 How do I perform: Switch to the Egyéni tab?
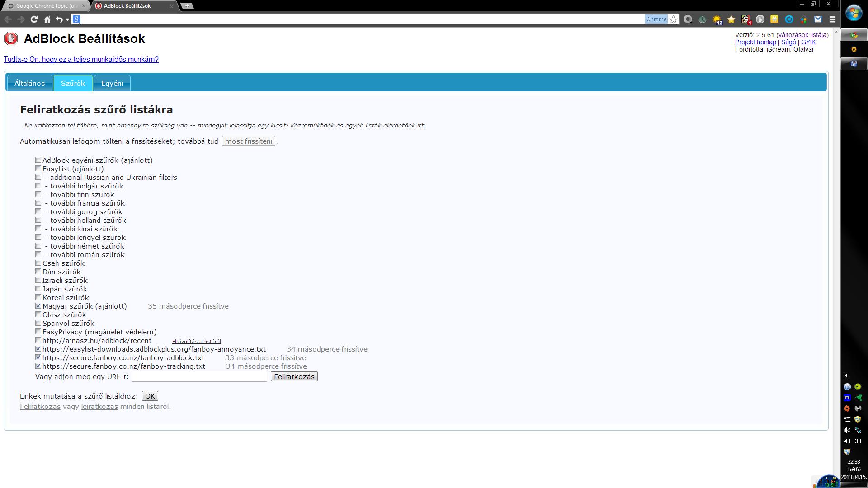point(112,83)
